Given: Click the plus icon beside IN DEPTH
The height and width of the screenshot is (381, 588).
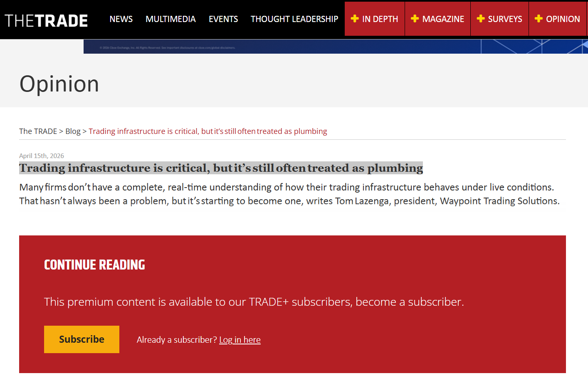Looking at the screenshot, I should (355, 19).
